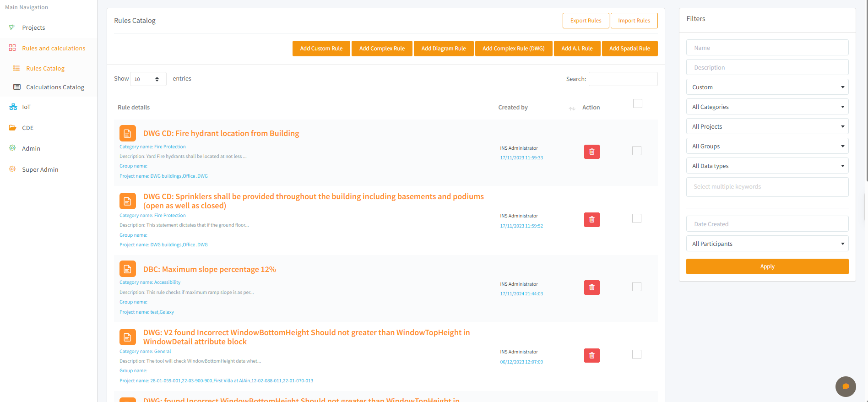Open the DBC: Maximum slope percentage 12% link
Viewport: 868px width, 402px height.
[x=210, y=269]
